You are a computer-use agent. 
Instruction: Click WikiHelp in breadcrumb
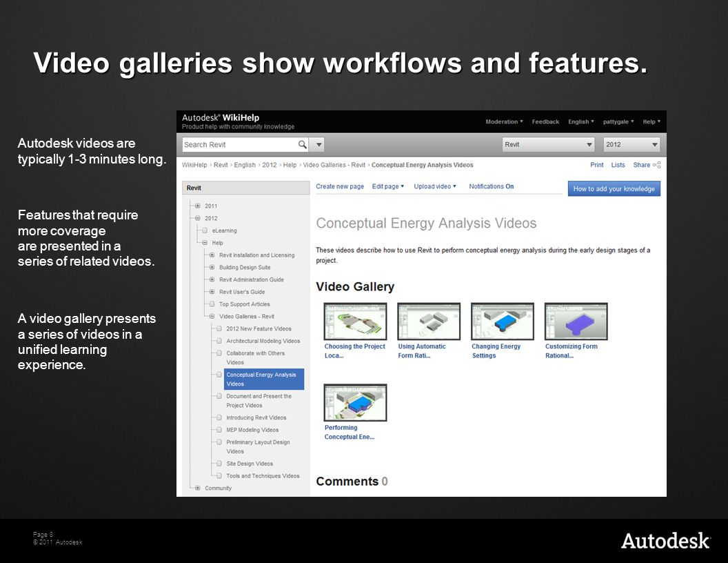coord(194,165)
